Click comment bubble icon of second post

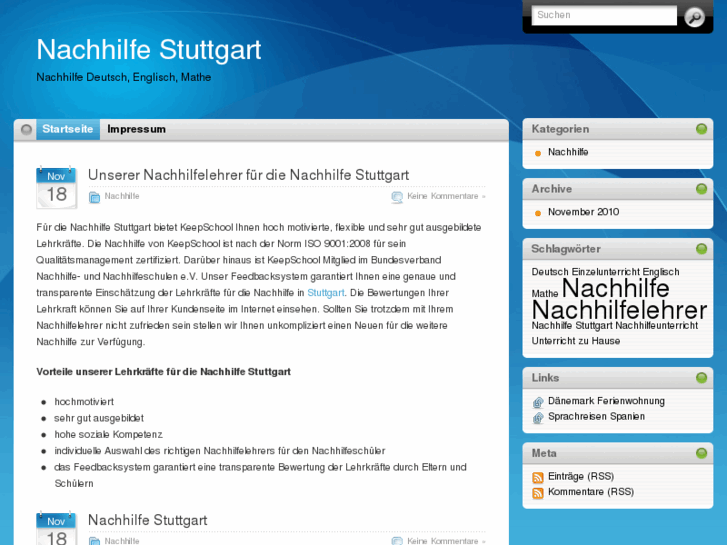397,541
